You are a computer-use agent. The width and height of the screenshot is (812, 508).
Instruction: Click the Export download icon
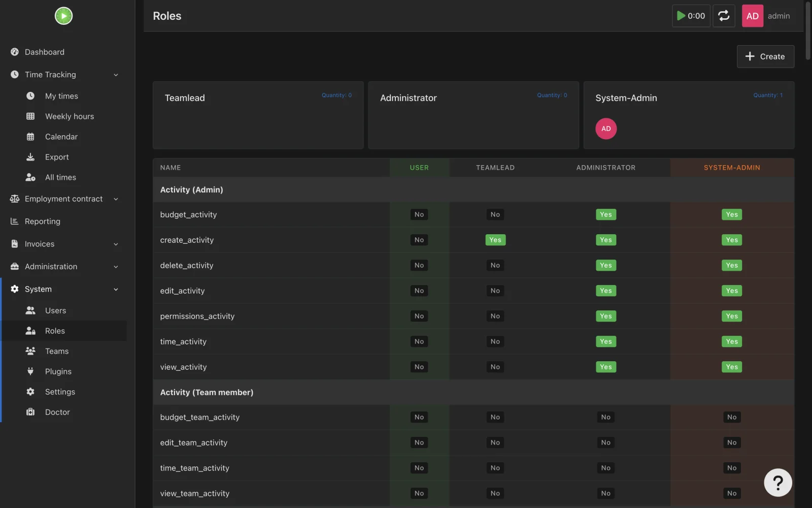pos(30,157)
